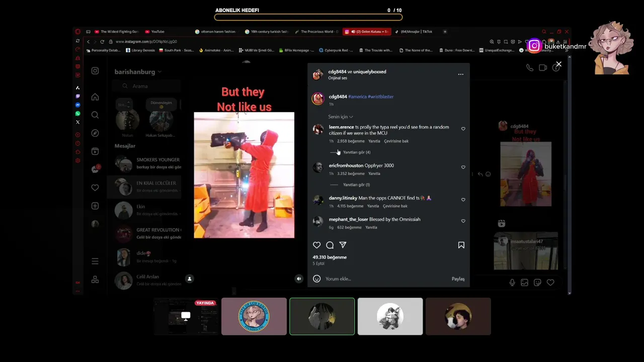Click 'Çevirisine bak' under danny.litinsky's comment
This screenshot has height=362, width=644.
(395, 206)
